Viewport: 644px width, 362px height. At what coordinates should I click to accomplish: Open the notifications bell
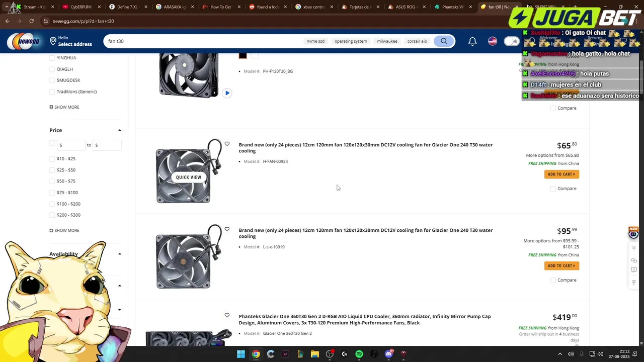point(472,41)
